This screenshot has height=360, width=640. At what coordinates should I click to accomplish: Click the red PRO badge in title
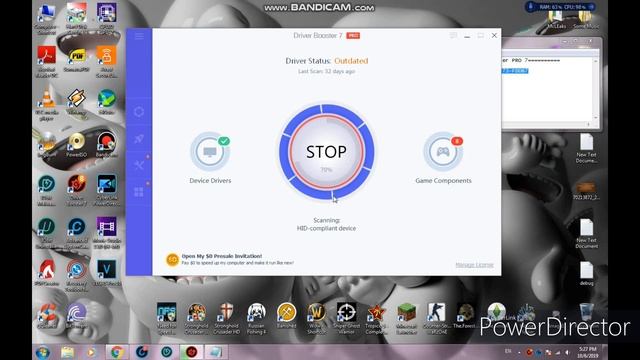coord(353,36)
